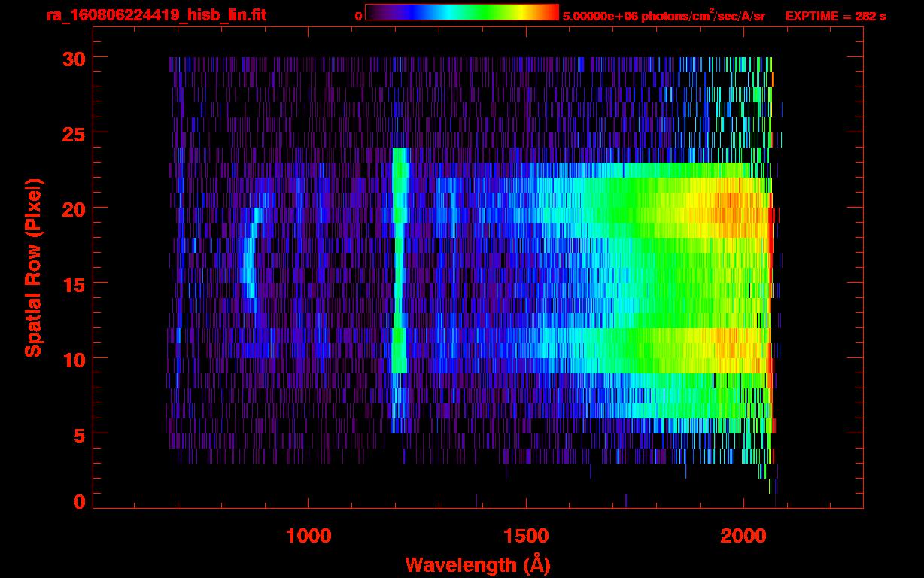Click the file name ra_160806224419_hisb_lin.fit
The width and height of the screenshot is (924, 578).
tap(156, 15)
